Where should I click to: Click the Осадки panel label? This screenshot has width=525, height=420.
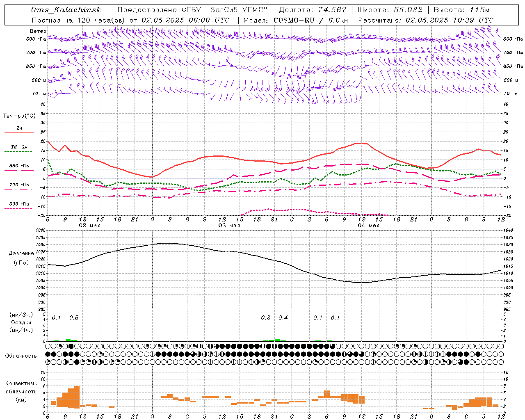click(x=21, y=322)
